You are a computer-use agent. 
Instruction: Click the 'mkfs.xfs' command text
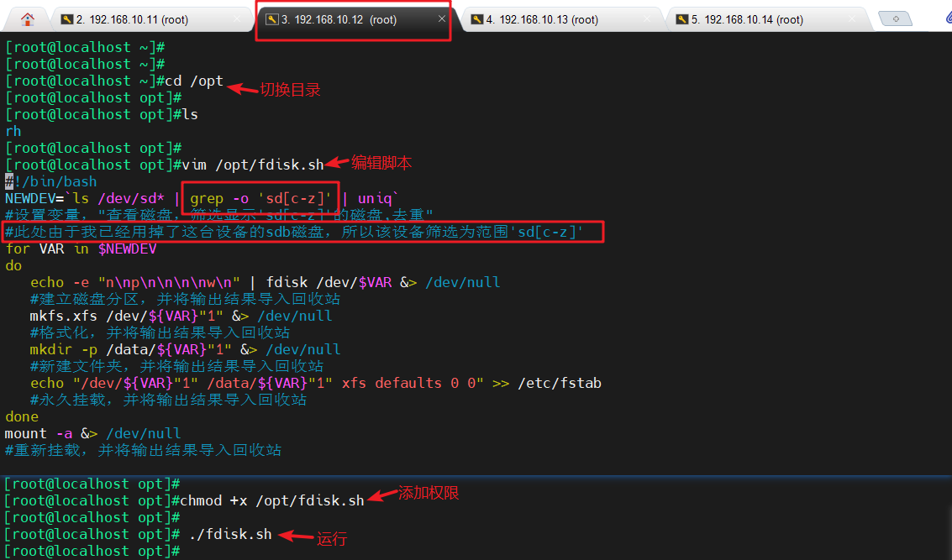click(x=63, y=316)
